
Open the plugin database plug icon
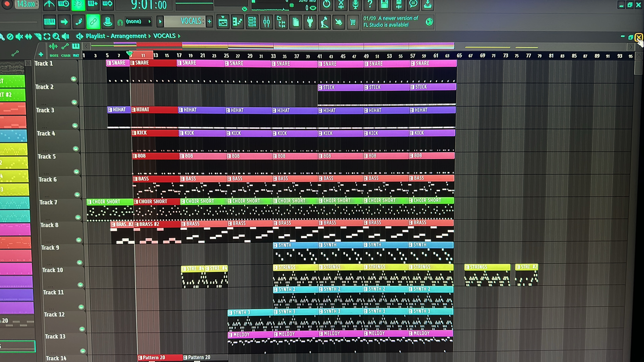[310, 22]
